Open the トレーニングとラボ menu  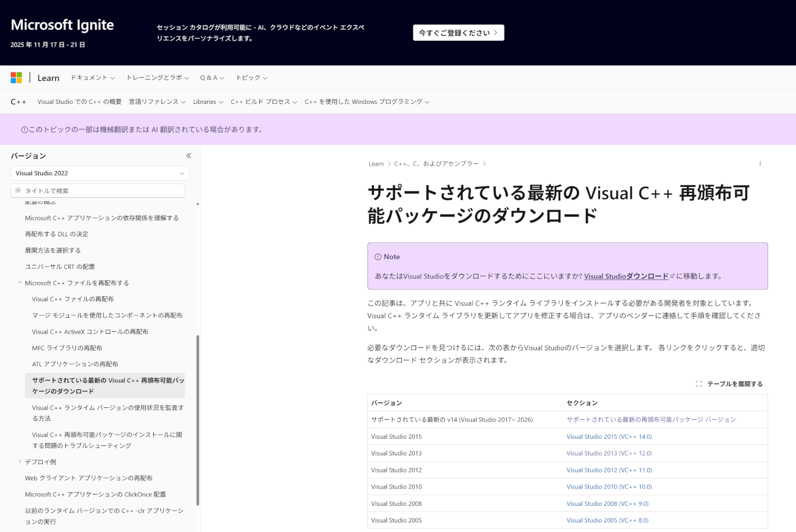(x=157, y=78)
